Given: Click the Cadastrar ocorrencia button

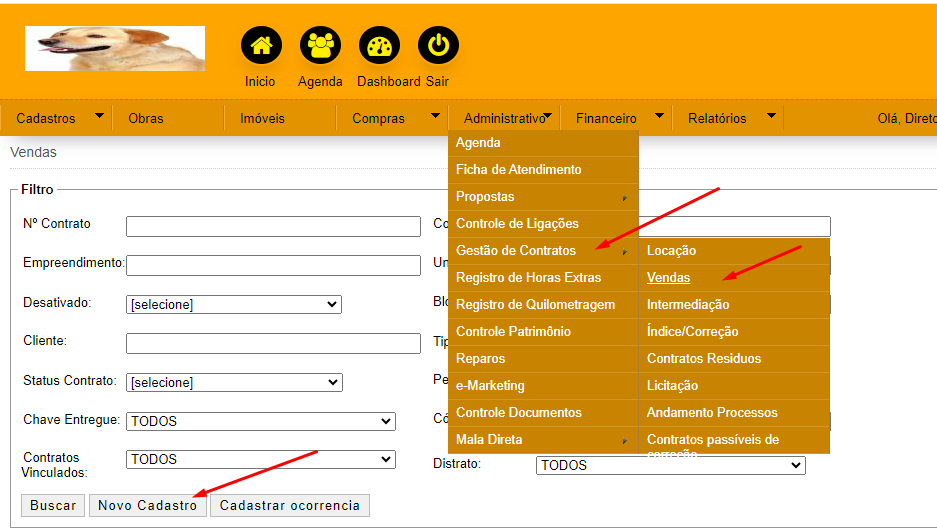Looking at the screenshot, I should (289, 505).
